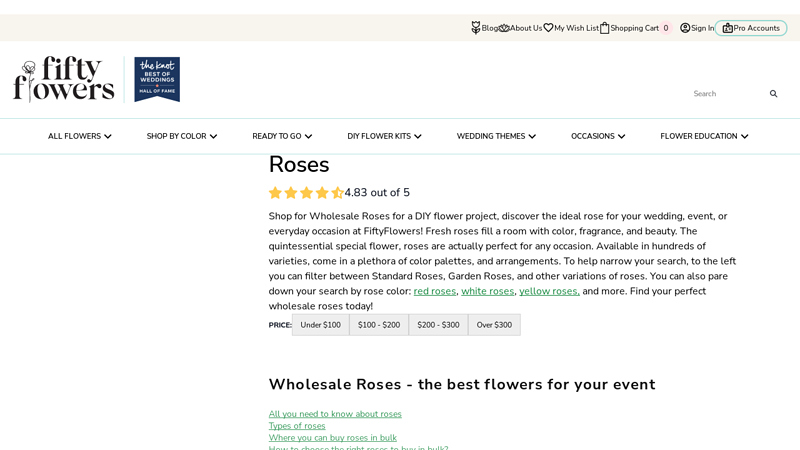The height and width of the screenshot is (450, 800).
Task: Open 'All you need to know about roses'
Action: click(335, 414)
